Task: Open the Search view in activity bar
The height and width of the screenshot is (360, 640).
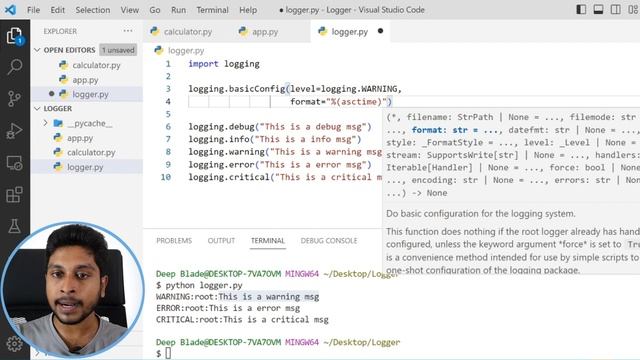Action: (15, 67)
